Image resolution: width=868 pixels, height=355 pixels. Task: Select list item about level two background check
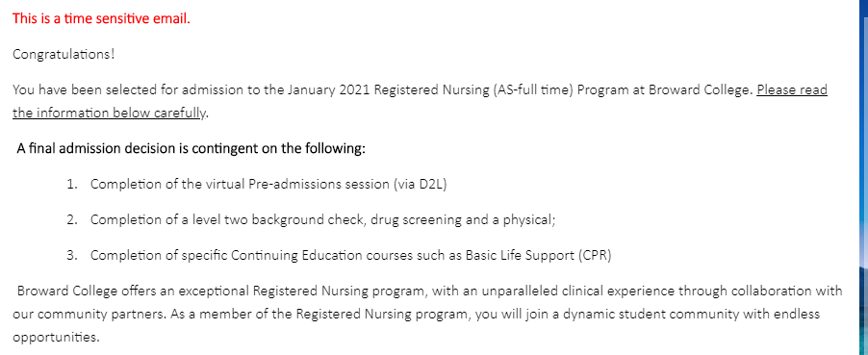tap(311, 220)
